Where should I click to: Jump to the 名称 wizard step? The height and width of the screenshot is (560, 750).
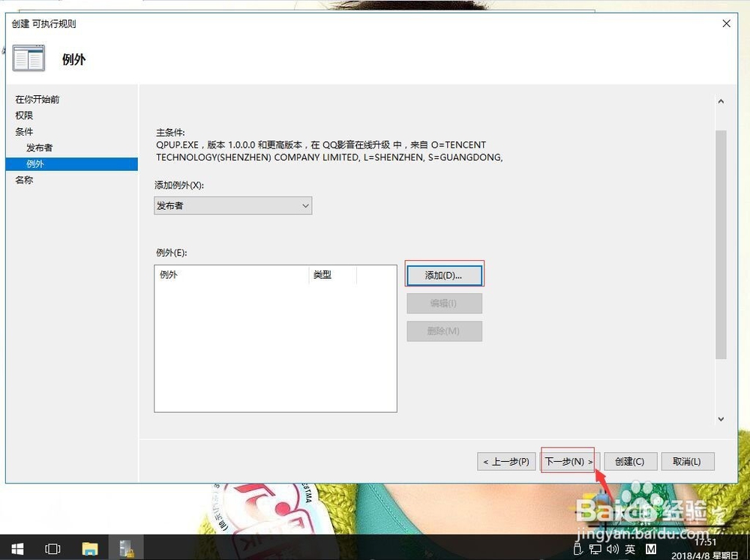(x=24, y=180)
